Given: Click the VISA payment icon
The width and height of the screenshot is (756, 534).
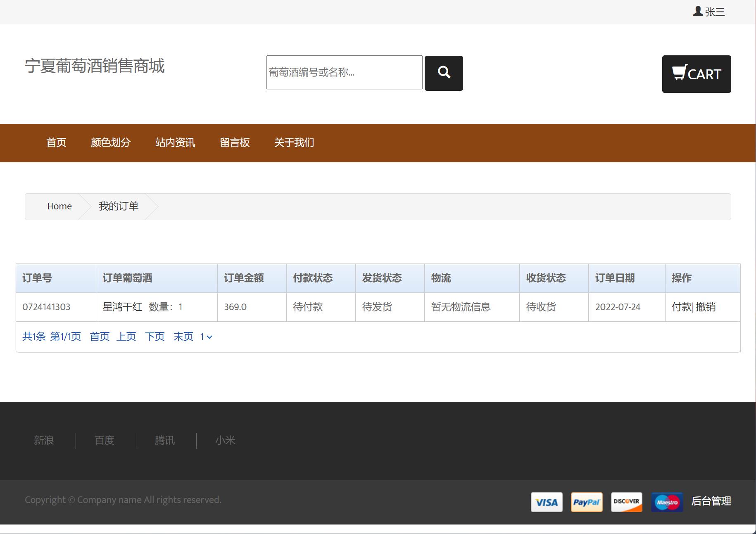Looking at the screenshot, I should coord(546,502).
